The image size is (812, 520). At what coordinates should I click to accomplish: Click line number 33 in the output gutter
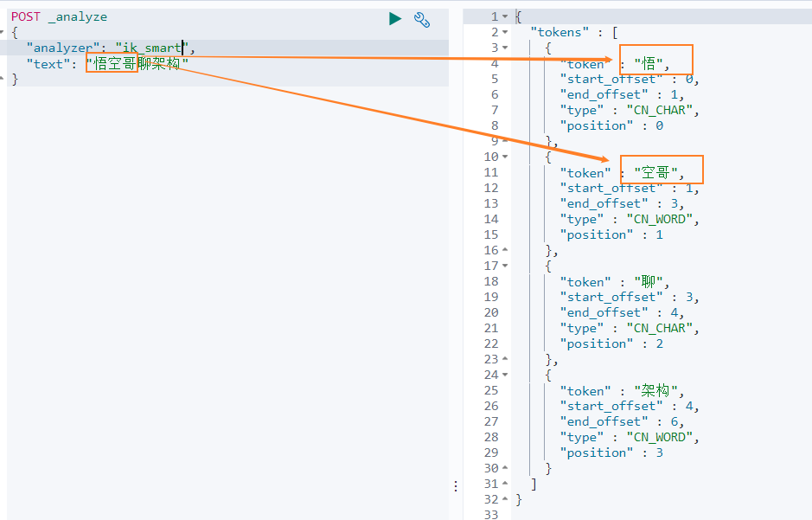point(491,516)
